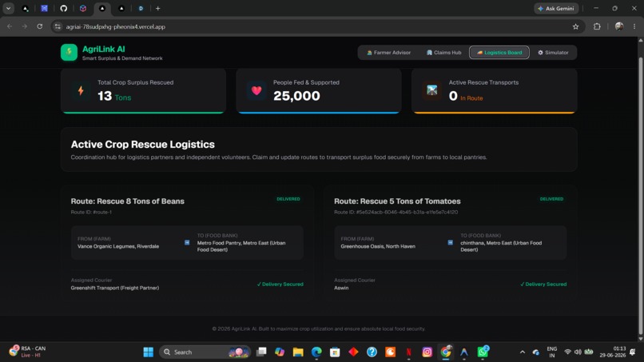Open WhatsApp from the taskbar
This screenshot has height=362, width=644.
483,352
